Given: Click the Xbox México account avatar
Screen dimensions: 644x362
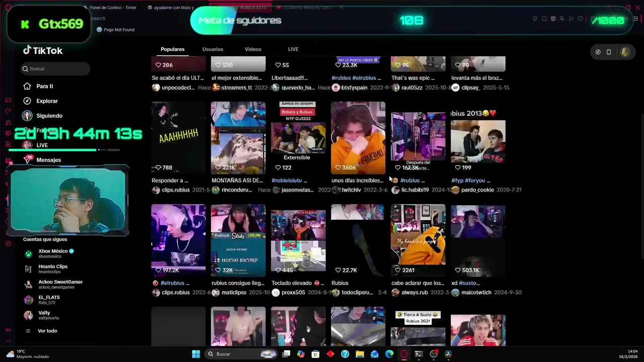Looking at the screenshot, I should pos(28,253).
